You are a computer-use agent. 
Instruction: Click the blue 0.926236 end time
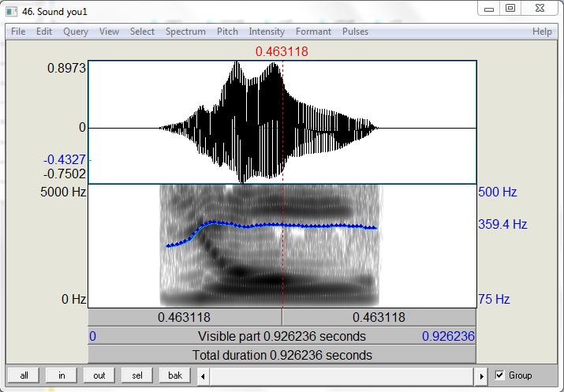[x=448, y=336]
